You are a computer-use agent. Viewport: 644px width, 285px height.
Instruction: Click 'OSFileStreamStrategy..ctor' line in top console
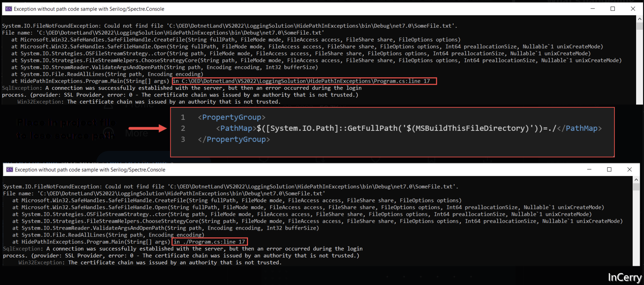tap(301, 53)
